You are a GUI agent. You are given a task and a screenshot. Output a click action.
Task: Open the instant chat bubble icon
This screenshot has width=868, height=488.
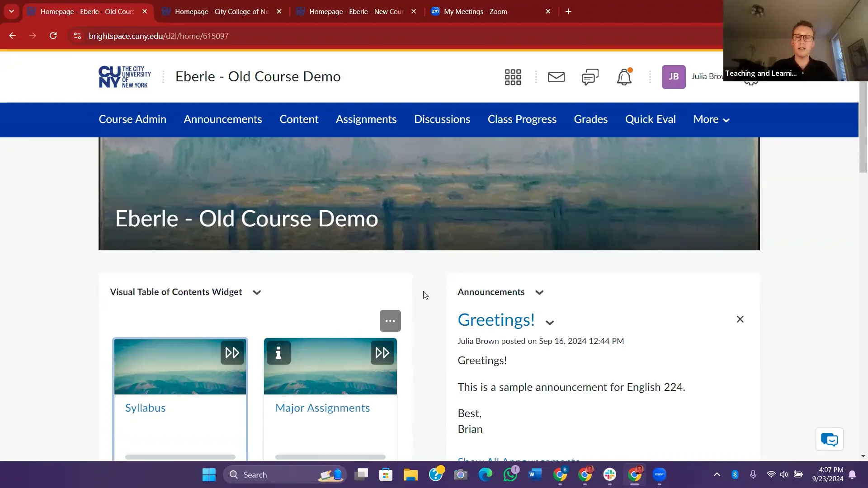(x=590, y=77)
